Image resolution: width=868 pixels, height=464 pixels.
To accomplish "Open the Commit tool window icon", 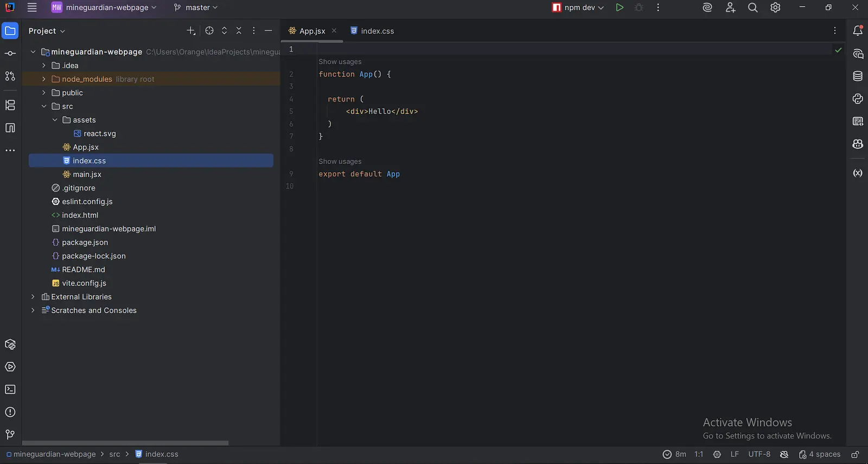I will [x=10, y=53].
